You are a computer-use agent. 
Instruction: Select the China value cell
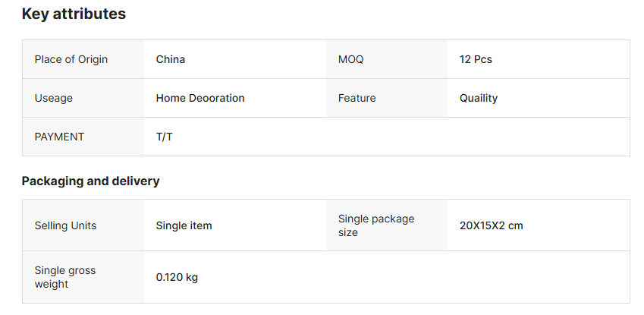pyautogui.click(x=171, y=59)
